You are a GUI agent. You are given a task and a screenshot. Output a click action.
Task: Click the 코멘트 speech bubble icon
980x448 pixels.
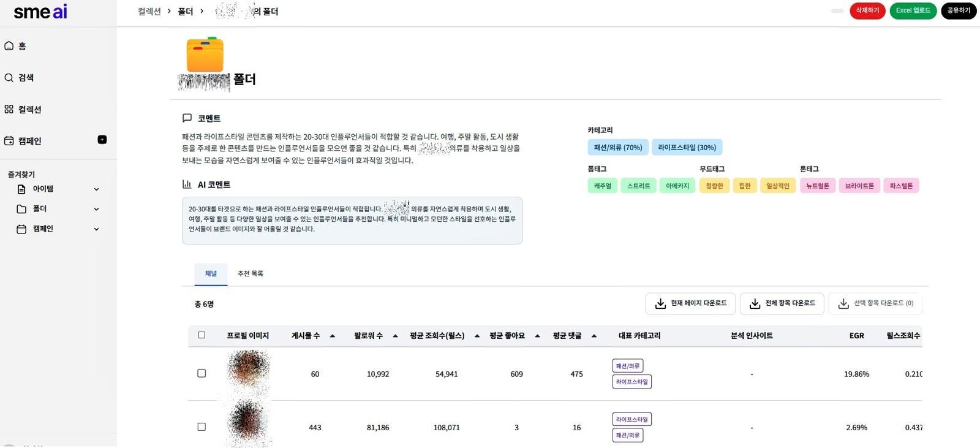click(x=187, y=118)
